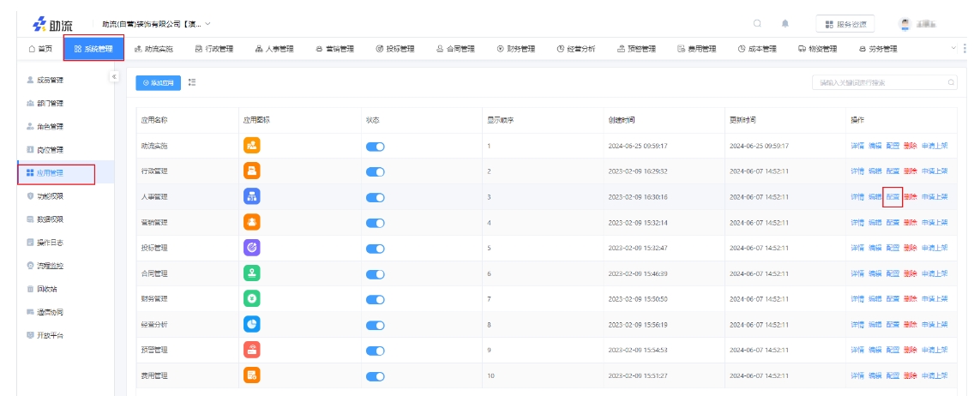Screen dimensions: 980x396
Task: Click 删除 for 行政管理 row
Action: tap(910, 171)
